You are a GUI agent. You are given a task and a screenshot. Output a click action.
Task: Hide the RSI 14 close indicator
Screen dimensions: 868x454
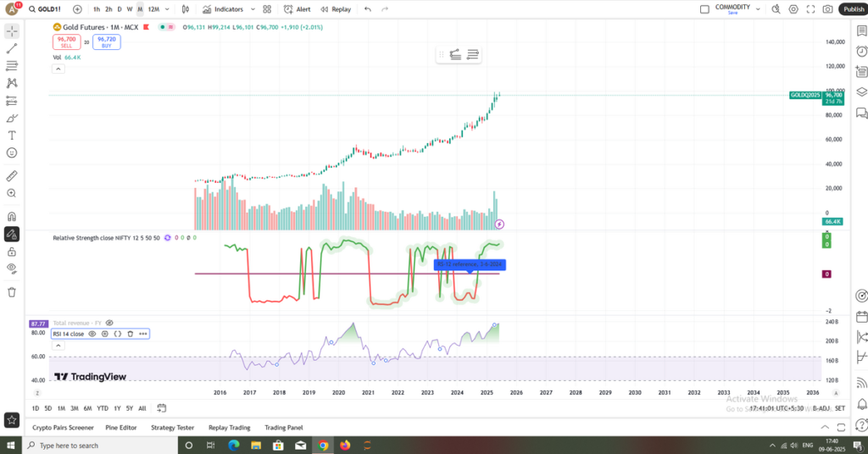(92, 334)
